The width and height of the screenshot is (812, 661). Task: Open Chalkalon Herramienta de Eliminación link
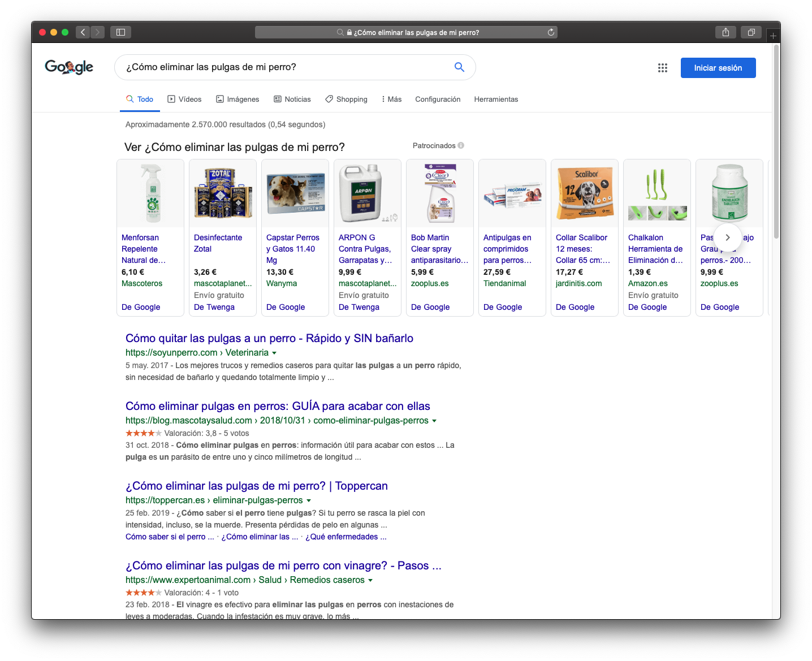tap(655, 249)
